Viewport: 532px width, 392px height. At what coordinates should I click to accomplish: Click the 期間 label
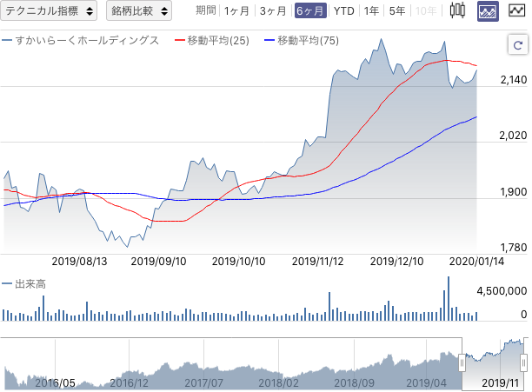pyautogui.click(x=206, y=10)
